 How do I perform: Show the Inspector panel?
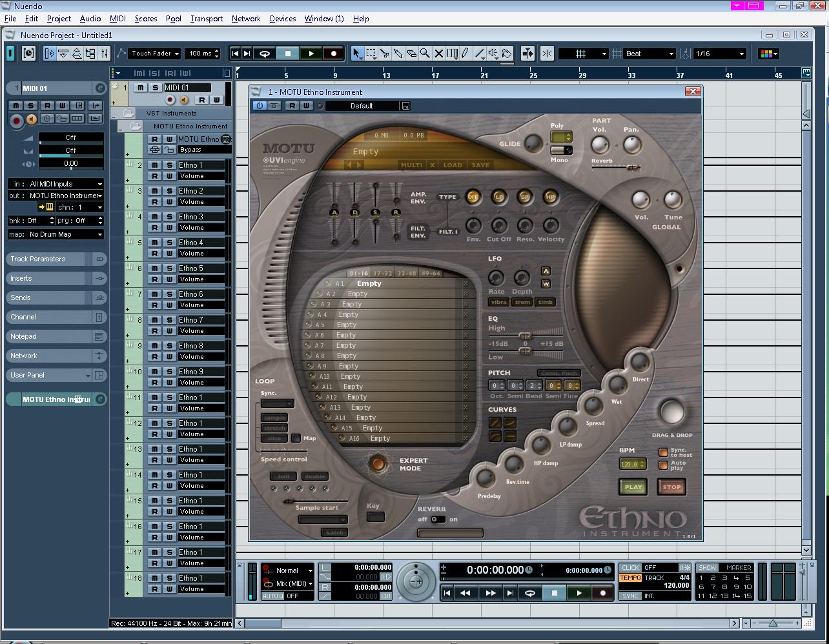coord(49,54)
